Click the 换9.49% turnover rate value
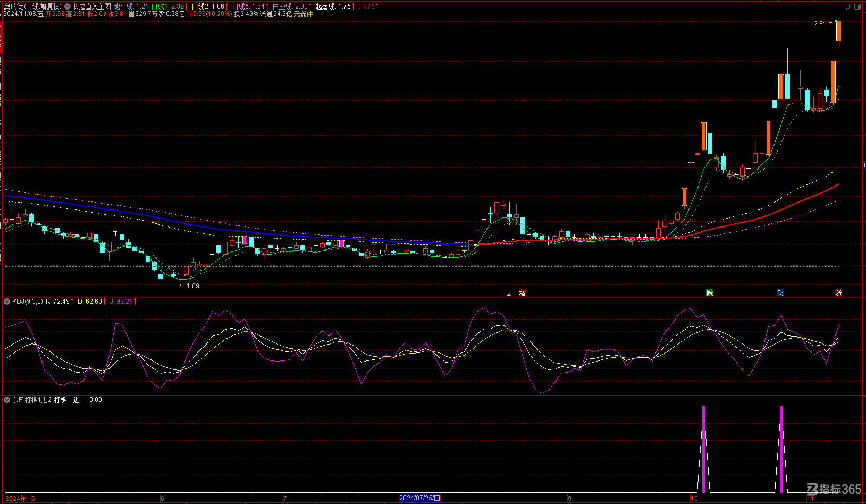Image resolution: width=866 pixels, height=504 pixels. (x=246, y=14)
